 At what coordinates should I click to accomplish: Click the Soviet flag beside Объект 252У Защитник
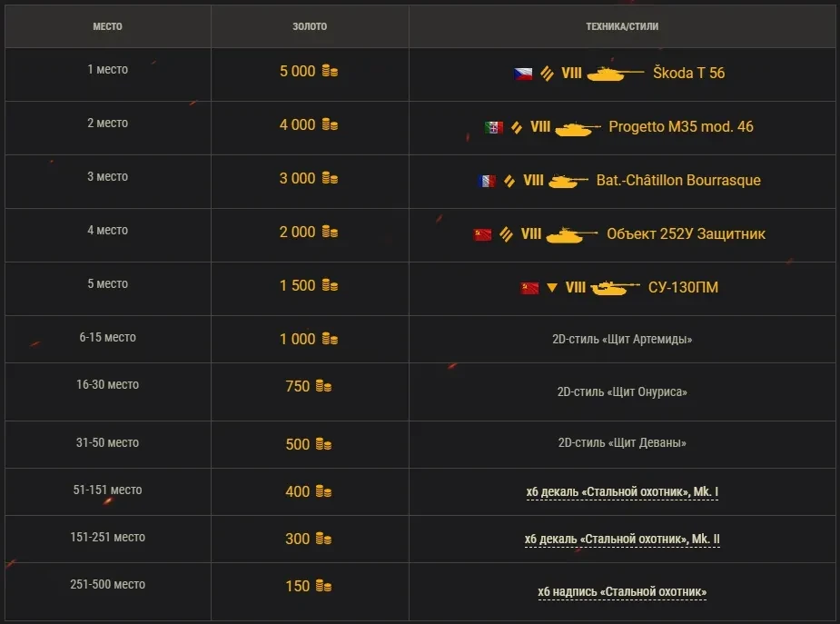tap(482, 234)
